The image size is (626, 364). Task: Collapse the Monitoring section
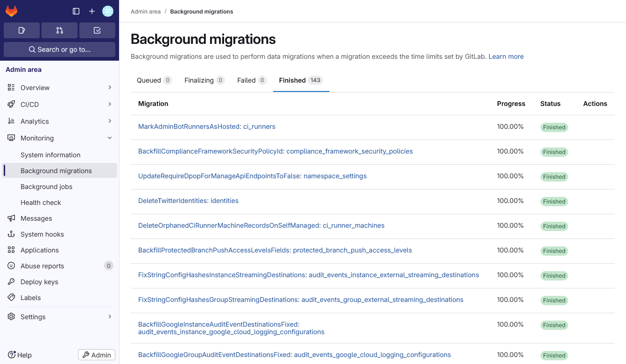[110, 138]
